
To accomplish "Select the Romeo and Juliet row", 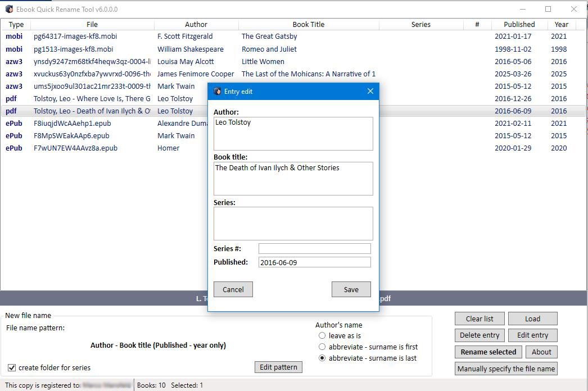I will (x=269, y=49).
